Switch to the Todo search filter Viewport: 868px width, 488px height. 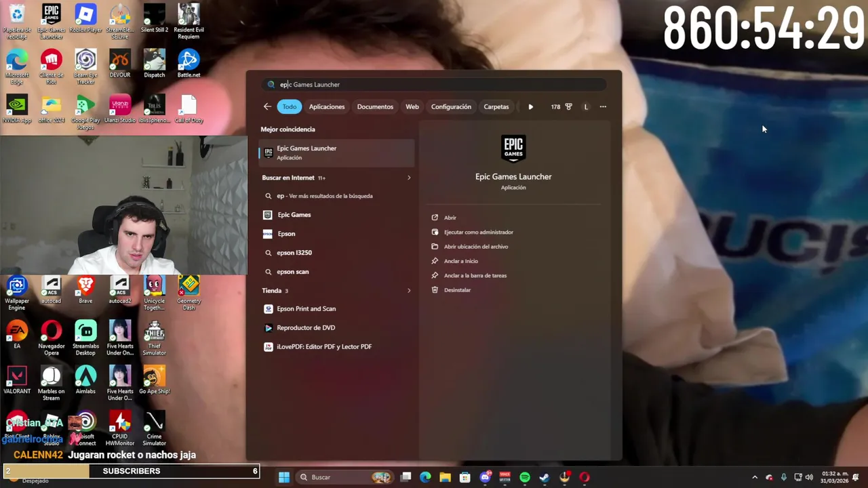[290, 106]
